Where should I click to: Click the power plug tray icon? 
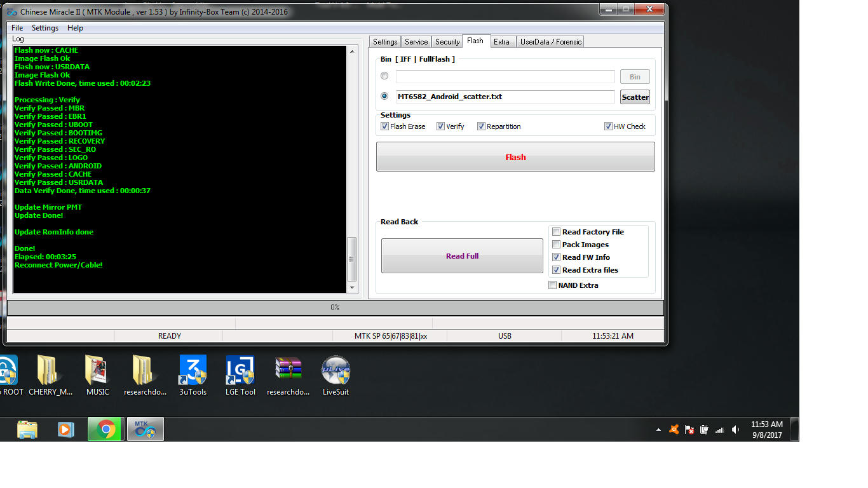704,430
